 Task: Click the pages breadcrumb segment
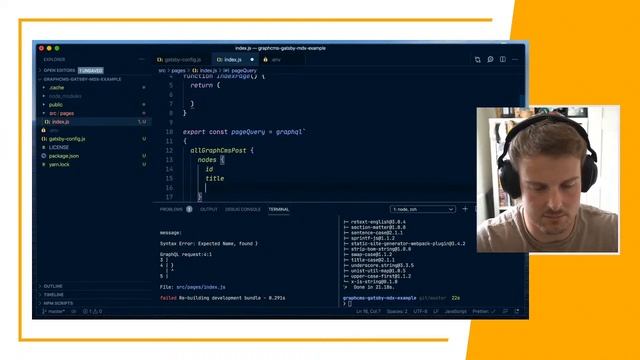coord(178,71)
